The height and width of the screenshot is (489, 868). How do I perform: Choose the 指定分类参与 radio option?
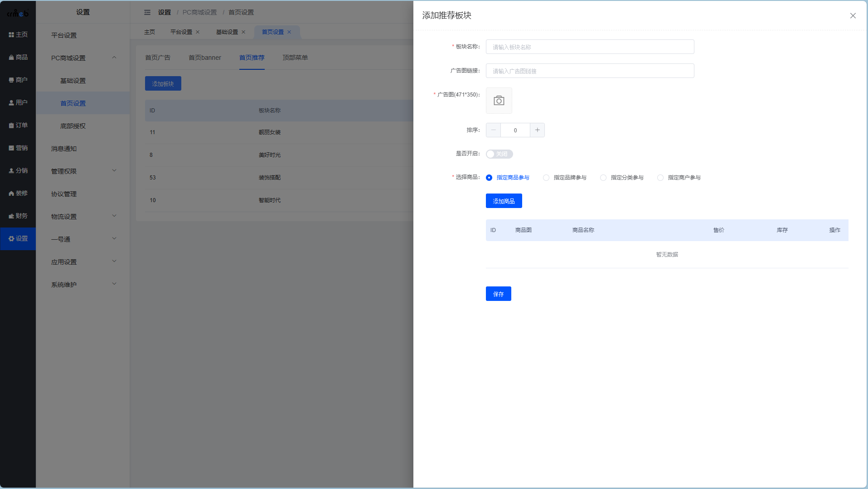point(603,178)
